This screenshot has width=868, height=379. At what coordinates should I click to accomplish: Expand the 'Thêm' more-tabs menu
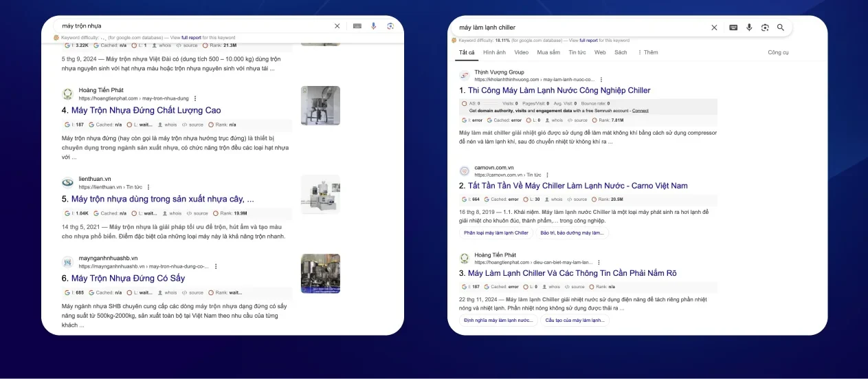tap(647, 52)
